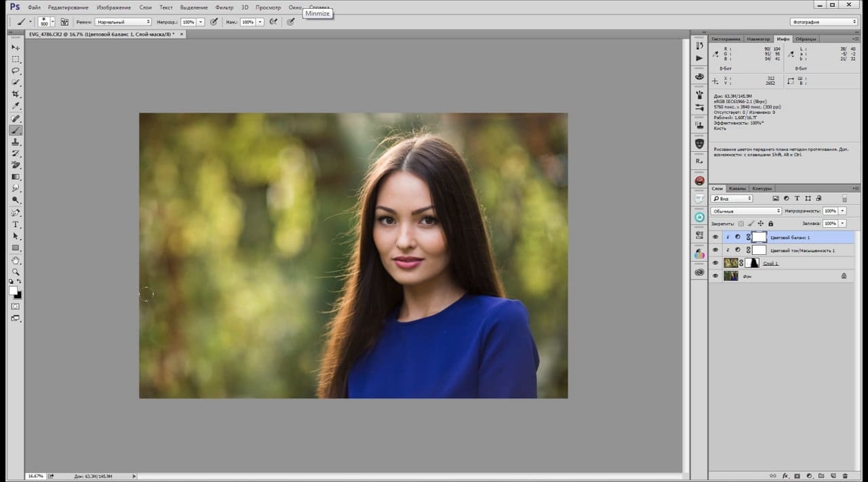Open layer Непрозрачность dropdown arrow
868x482 pixels.
(843, 211)
